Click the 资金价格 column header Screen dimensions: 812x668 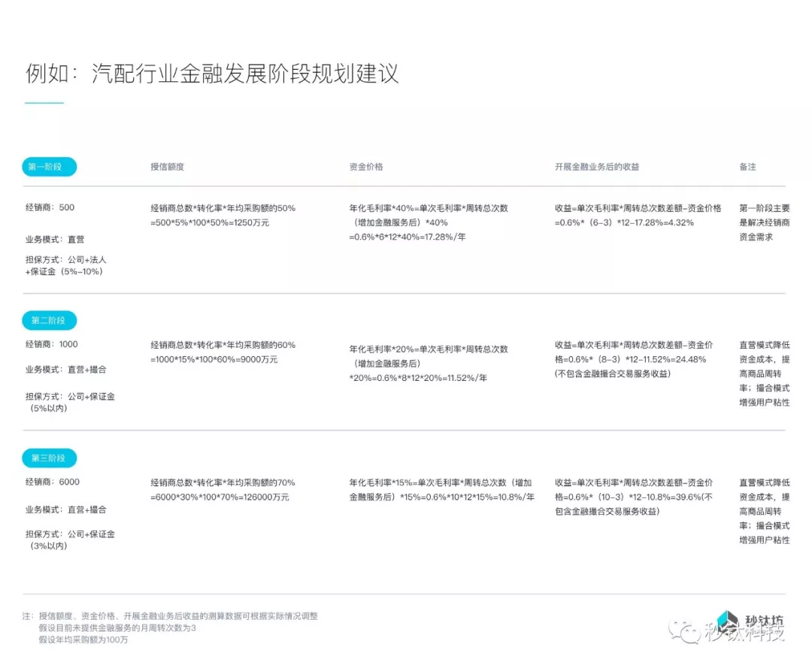[366, 167]
